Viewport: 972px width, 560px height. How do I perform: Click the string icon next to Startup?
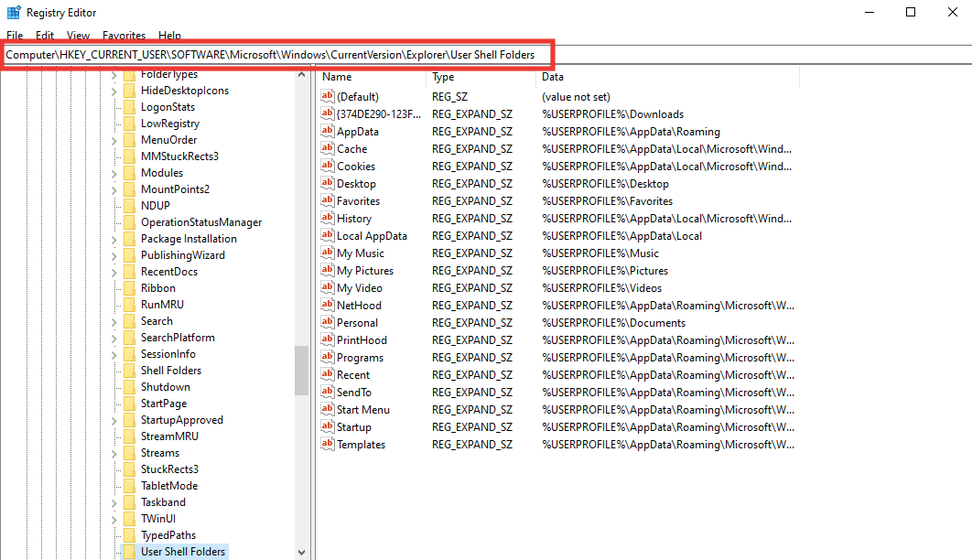pos(328,425)
